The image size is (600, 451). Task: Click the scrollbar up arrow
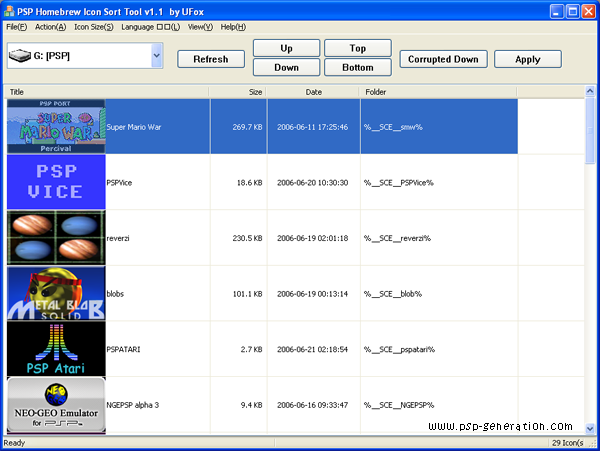click(590, 91)
